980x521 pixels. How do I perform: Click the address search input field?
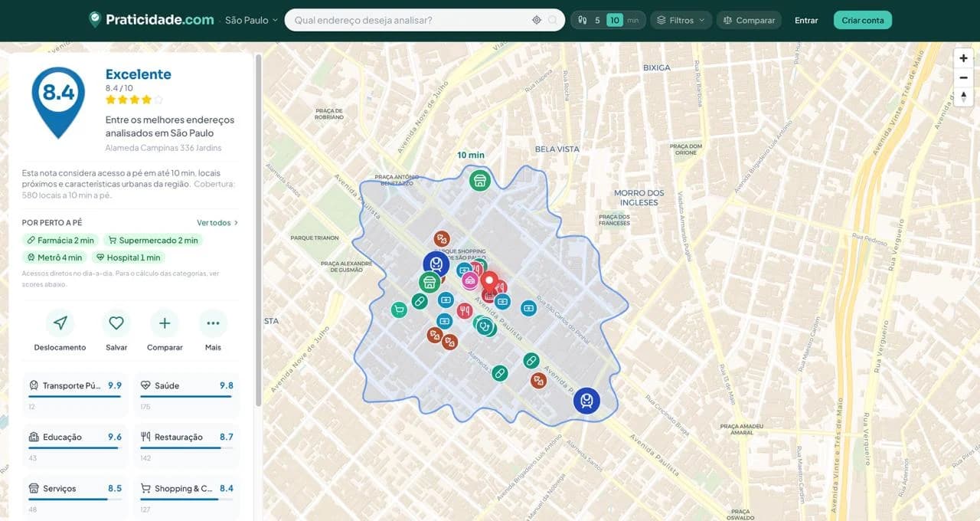(x=410, y=20)
